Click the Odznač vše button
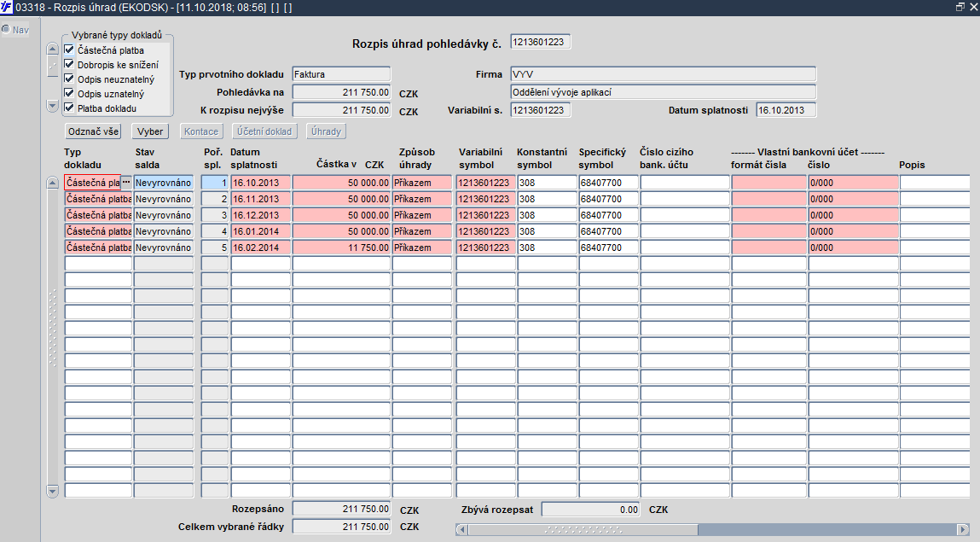The height and width of the screenshot is (542, 980). click(x=93, y=131)
